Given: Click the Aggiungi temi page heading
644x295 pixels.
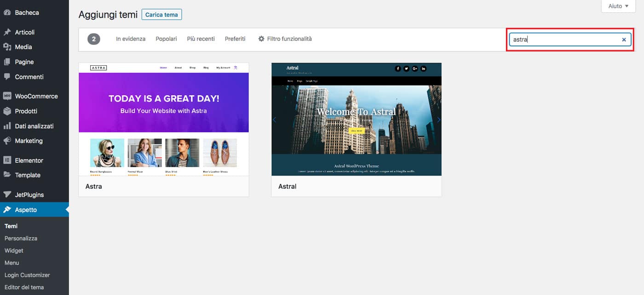Looking at the screenshot, I should click(108, 15).
